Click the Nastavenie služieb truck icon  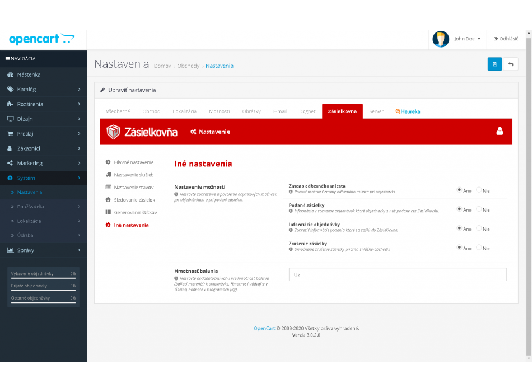[x=108, y=175]
